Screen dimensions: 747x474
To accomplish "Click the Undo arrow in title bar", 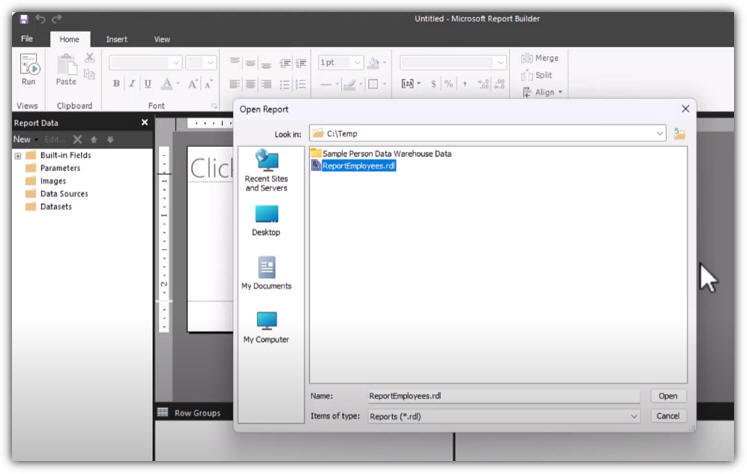I will pyautogui.click(x=40, y=19).
